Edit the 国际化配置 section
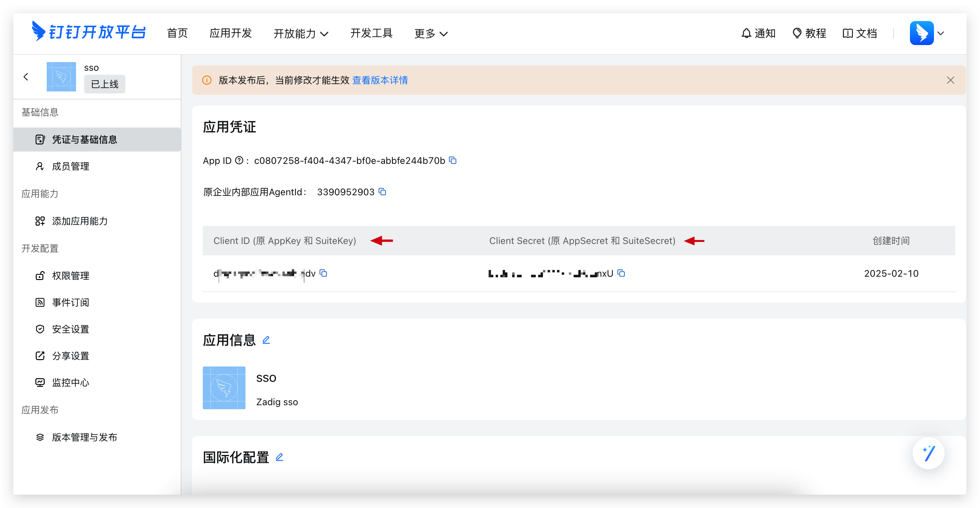The image size is (980, 508). [x=279, y=457]
